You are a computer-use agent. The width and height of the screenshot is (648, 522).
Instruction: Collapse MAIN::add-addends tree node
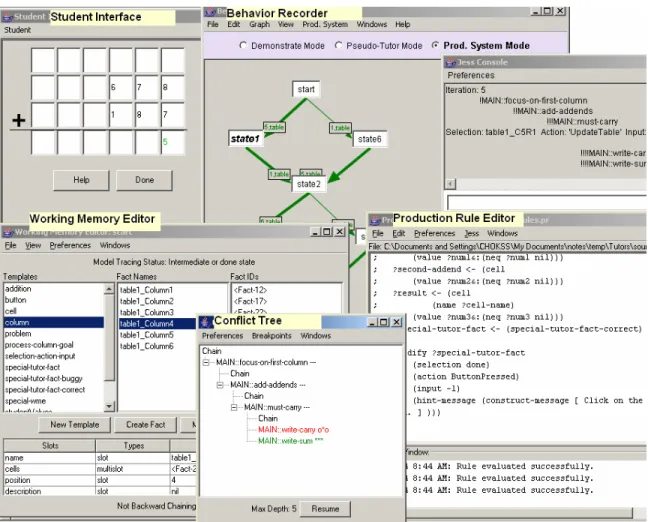[x=220, y=385]
